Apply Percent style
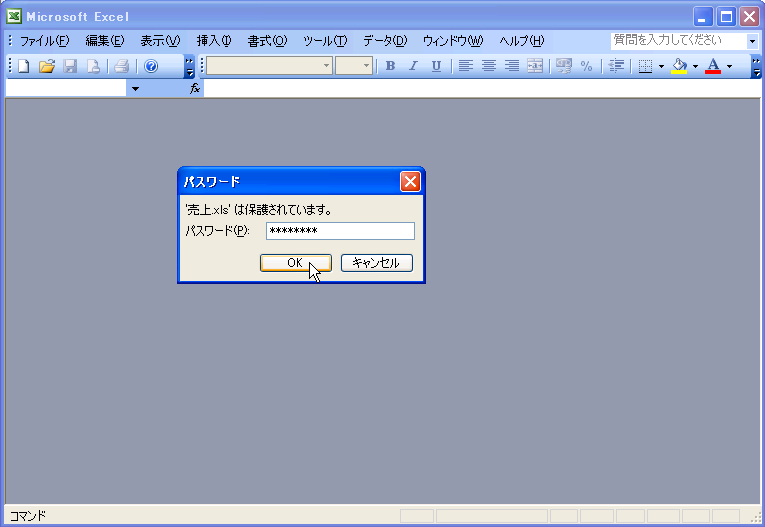This screenshot has width=765, height=527. [587, 66]
